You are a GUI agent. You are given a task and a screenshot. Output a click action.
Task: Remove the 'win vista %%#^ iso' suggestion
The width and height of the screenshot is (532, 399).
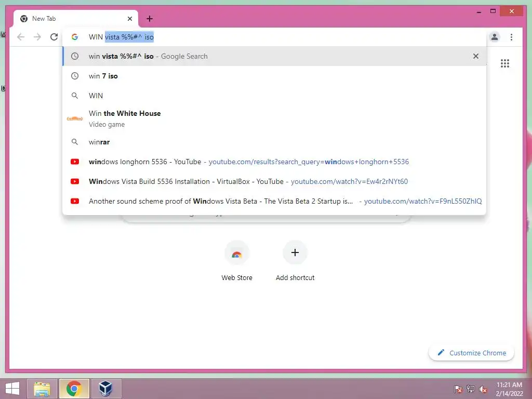(476, 56)
